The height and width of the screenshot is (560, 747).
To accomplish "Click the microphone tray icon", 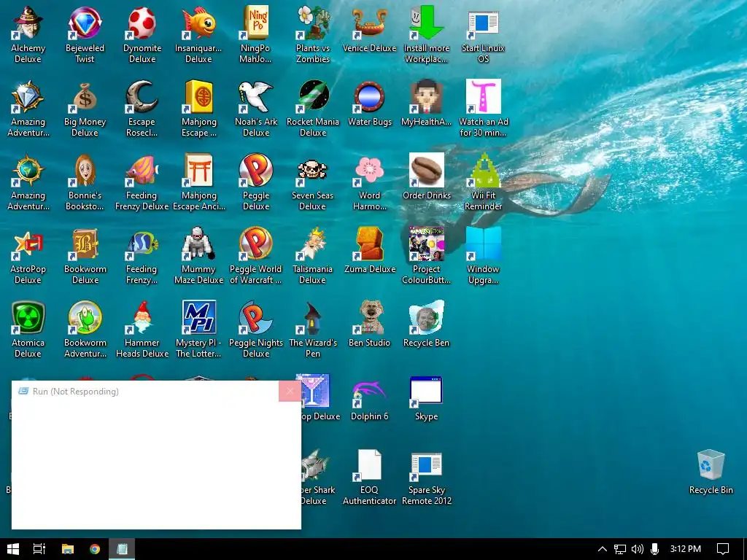I will pyautogui.click(x=654, y=549).
